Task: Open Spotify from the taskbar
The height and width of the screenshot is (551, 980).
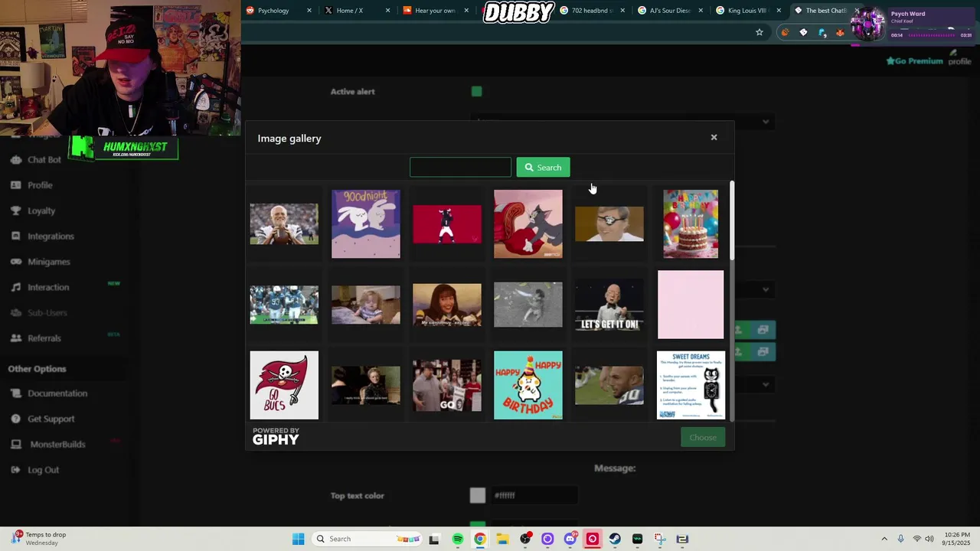Action: pyautogui.click(x=458, y=539)
